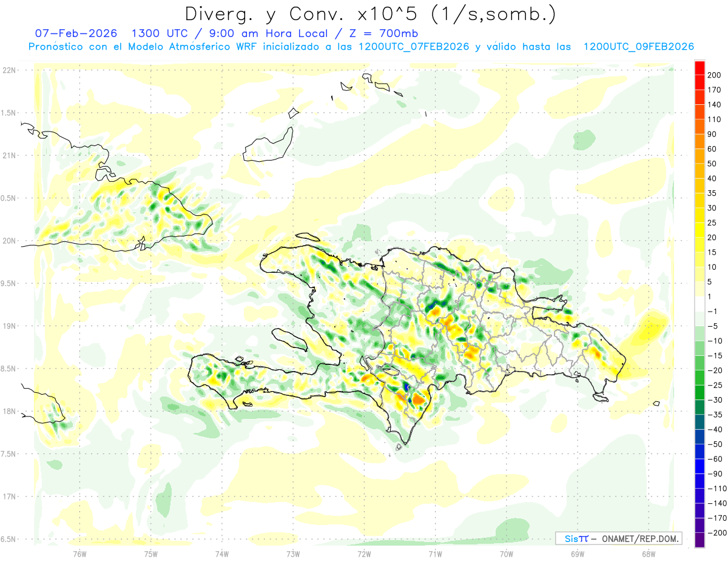The image size is (728, 562).
Task: Select the "74W" longitude label
Action: pyautogui.click(x=222, y=553)
